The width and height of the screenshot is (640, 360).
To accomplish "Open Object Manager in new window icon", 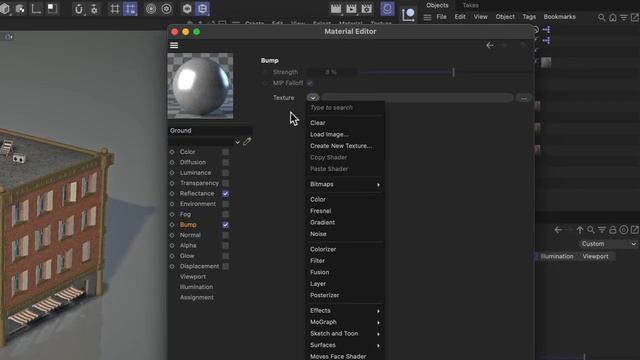I will [635, 17].
